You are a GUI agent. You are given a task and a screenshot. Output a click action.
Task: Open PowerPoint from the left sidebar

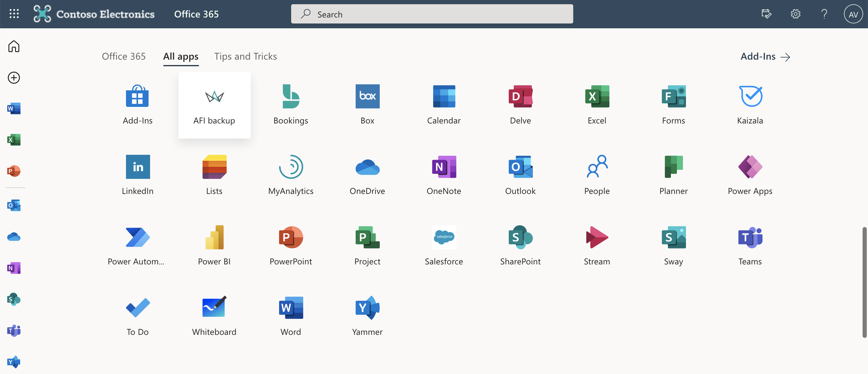[x=14, y=171]
